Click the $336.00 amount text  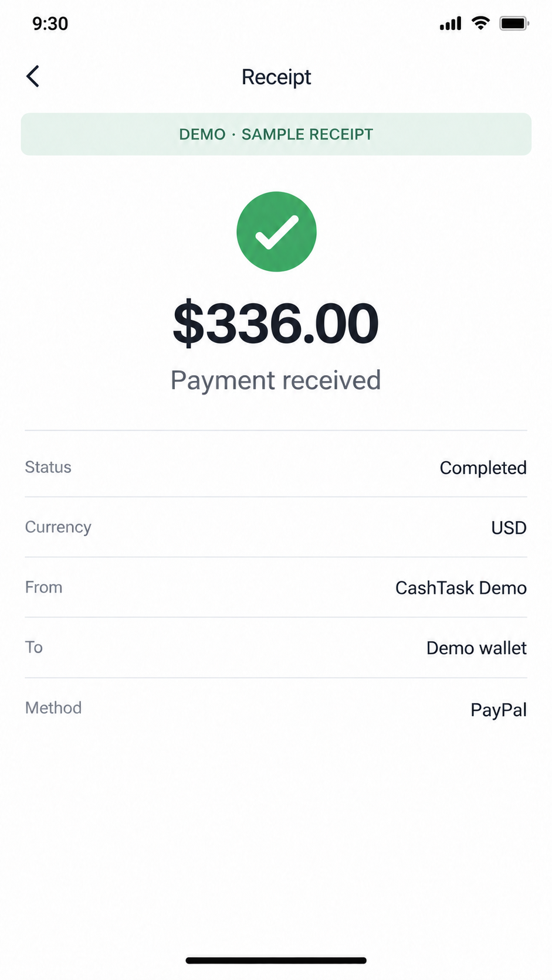(276, 324)
